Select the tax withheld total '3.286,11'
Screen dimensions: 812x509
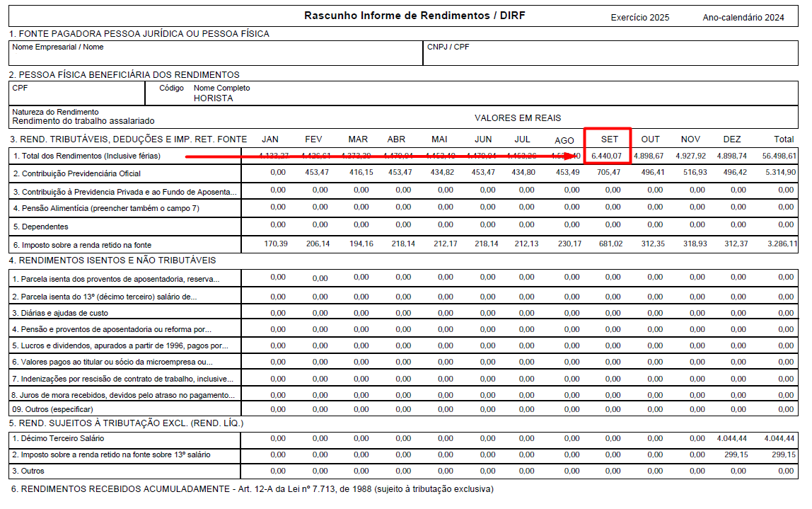click(782, 244)
